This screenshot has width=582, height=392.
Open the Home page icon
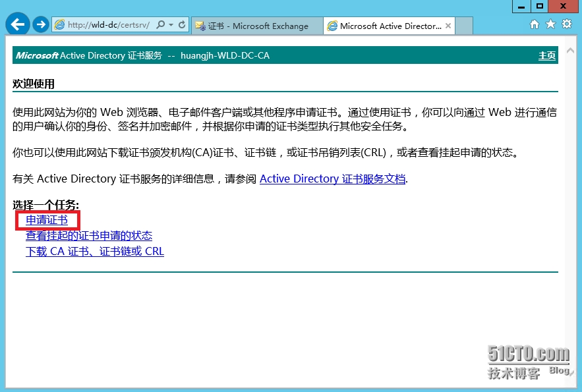click(535, 24)
